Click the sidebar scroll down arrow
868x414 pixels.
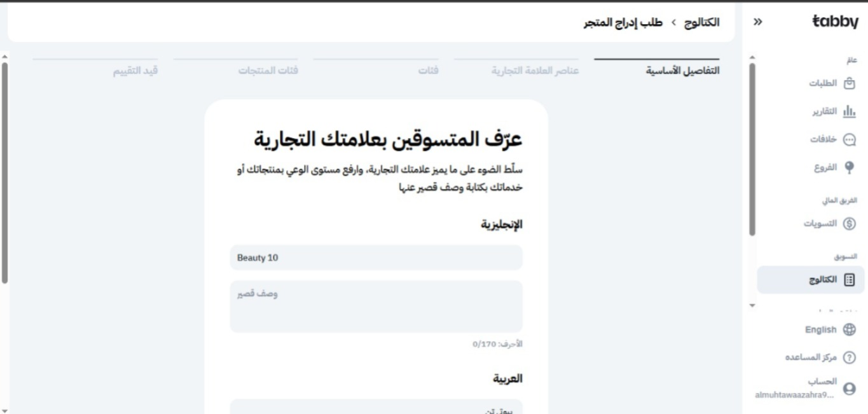[753, 306]
